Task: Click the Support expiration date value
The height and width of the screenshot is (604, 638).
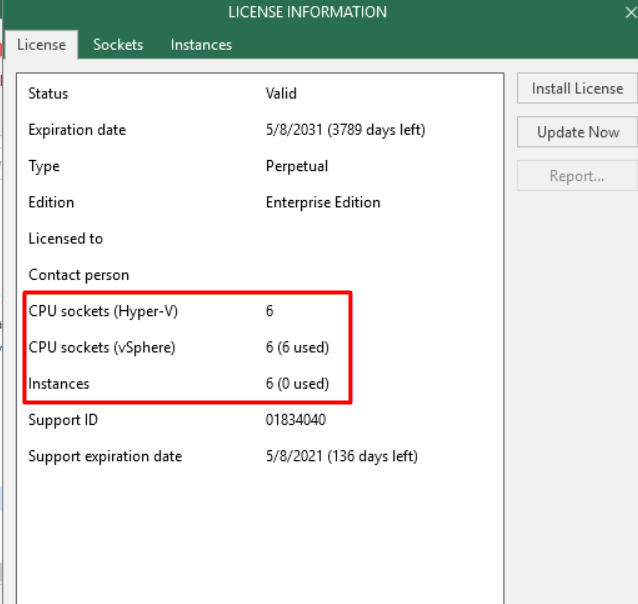Action: 341,456
